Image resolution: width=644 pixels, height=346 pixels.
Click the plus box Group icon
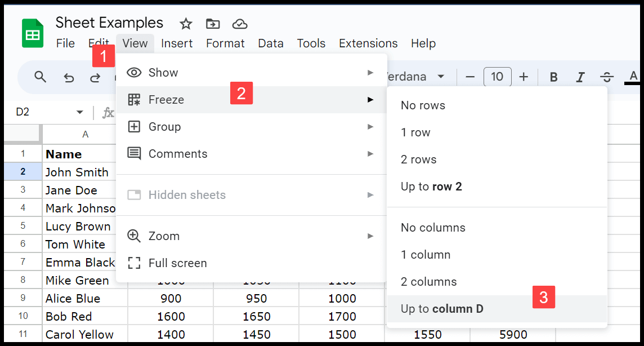coord(134,127)
